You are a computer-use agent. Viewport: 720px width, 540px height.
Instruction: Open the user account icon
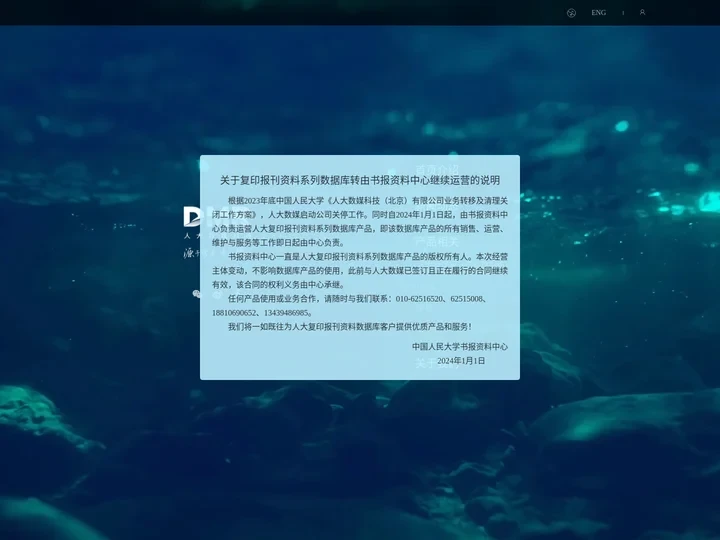[642, 12]
